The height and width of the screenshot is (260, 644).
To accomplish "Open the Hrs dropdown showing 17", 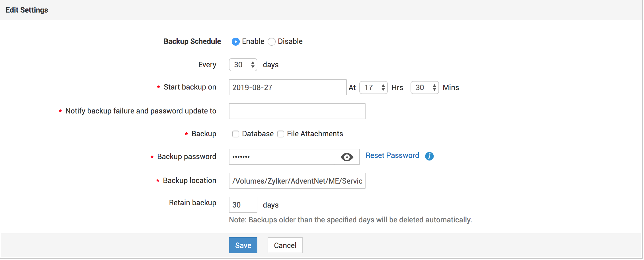I will point(373,88).
